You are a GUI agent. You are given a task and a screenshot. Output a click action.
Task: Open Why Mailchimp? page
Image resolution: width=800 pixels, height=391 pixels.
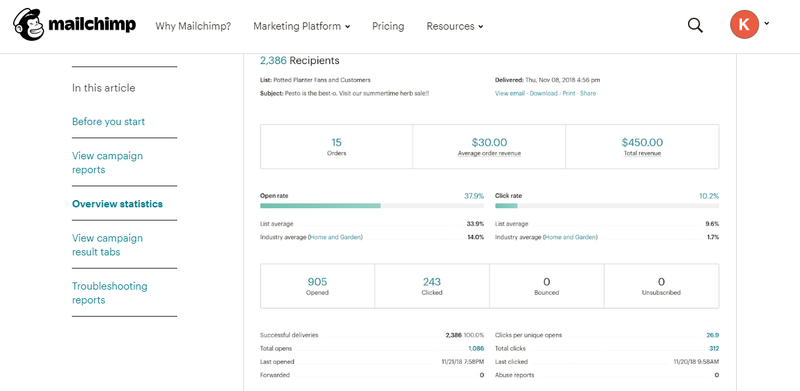pos(193,26)
